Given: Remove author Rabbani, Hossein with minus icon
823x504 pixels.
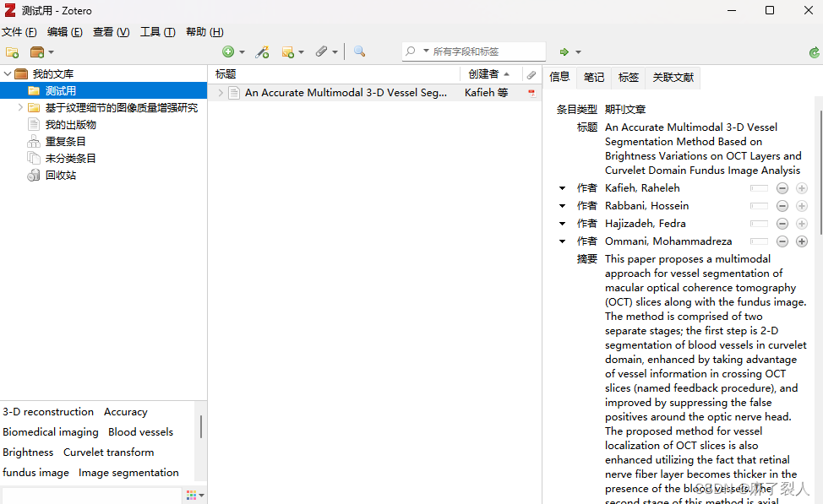Looking at the screenshot, I should [782, 206].
